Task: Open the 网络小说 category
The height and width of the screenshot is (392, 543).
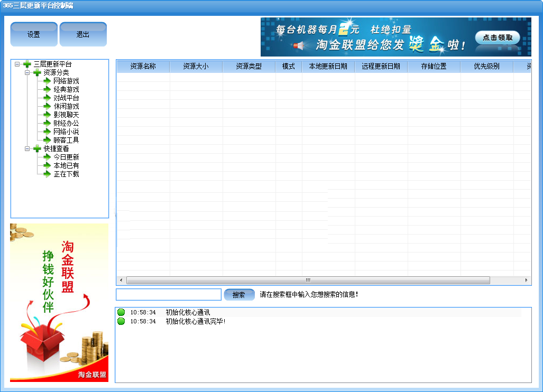Action: click(66, 132)
